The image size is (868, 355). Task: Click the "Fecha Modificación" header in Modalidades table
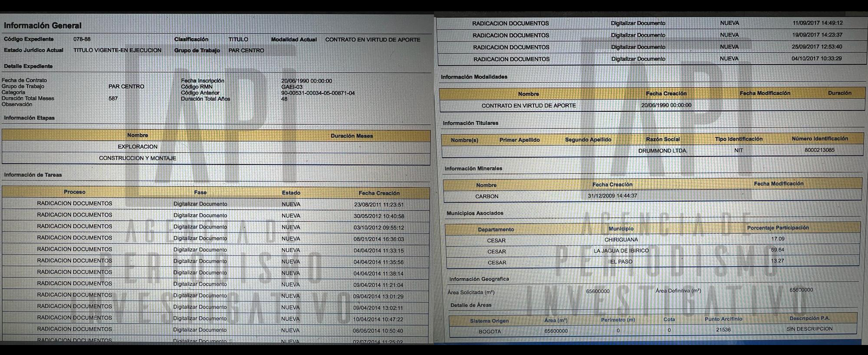point(765,93)
